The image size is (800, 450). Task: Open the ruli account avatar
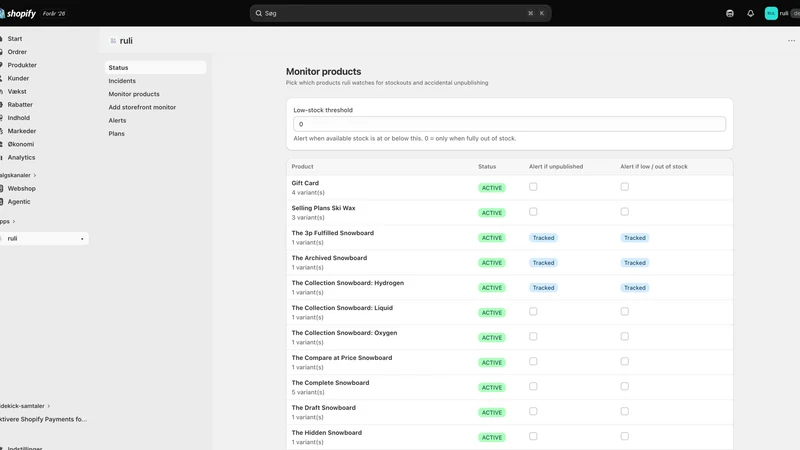pyautogui.click(x=771, y=13)
